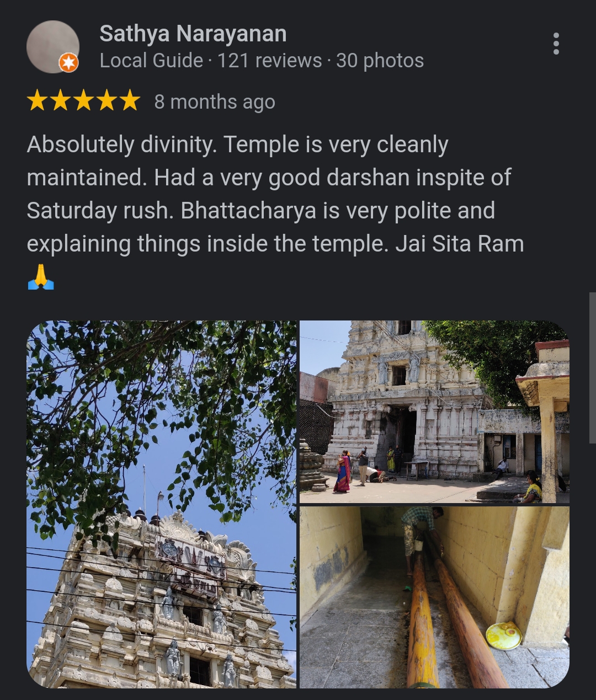
Task: Tap the yellow plate in corridor photo
Action: coord(504,635)
